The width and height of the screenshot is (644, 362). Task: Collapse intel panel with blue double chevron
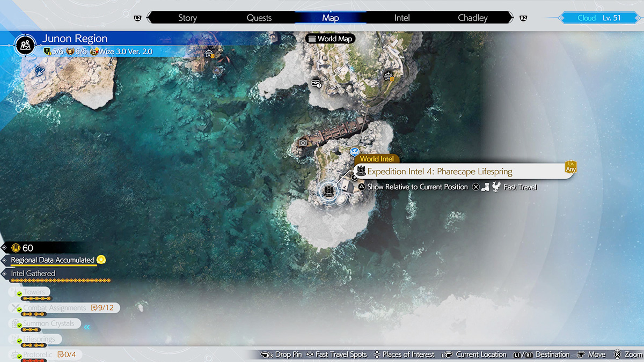coord(87,326)
